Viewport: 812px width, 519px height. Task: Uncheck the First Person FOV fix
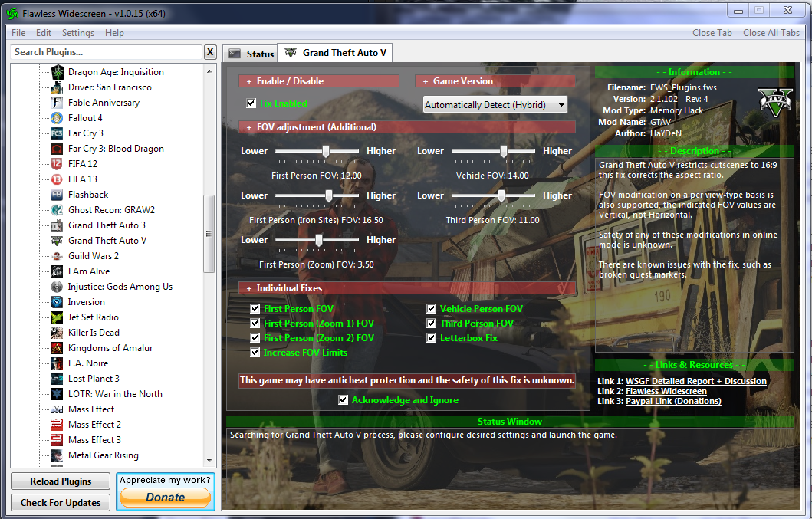coord(255,309)
